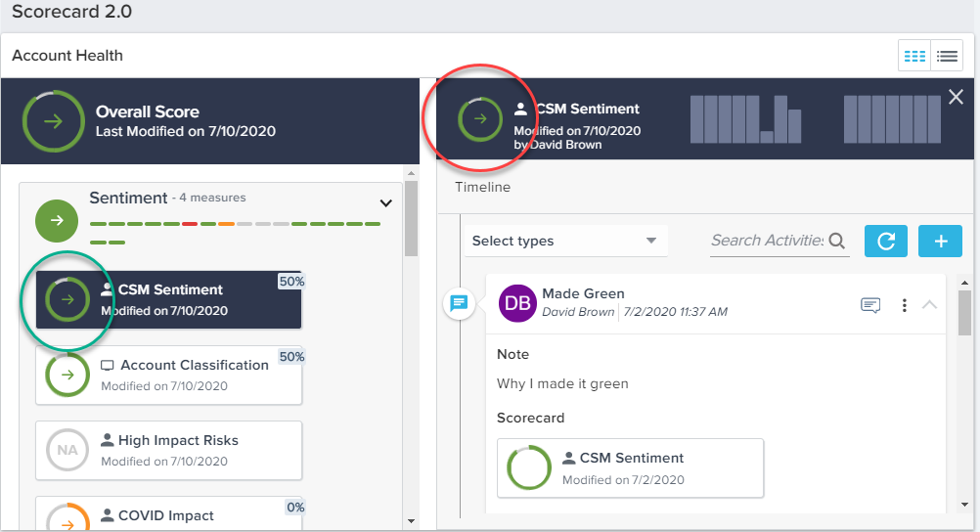Click the NA circle for High Impact Risks
Viewport: 980px width, 532px height.
pyautogui.click(x=67, y=450)
